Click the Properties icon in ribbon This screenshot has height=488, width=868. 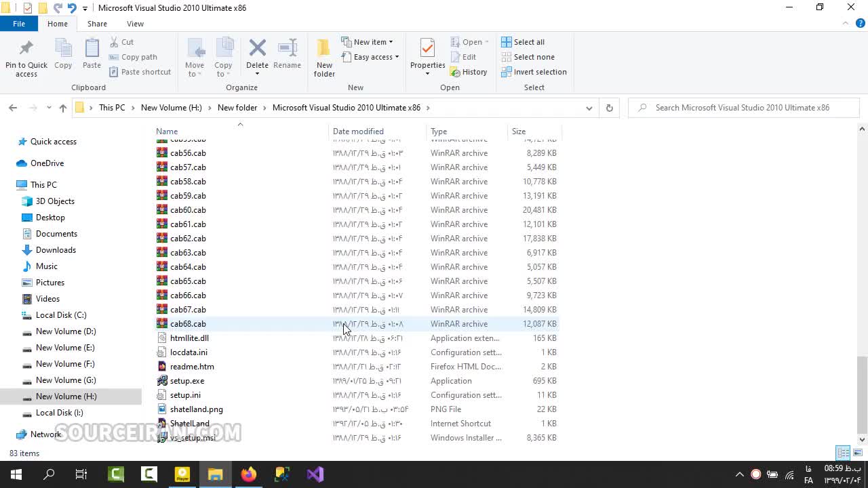(427, 49)
